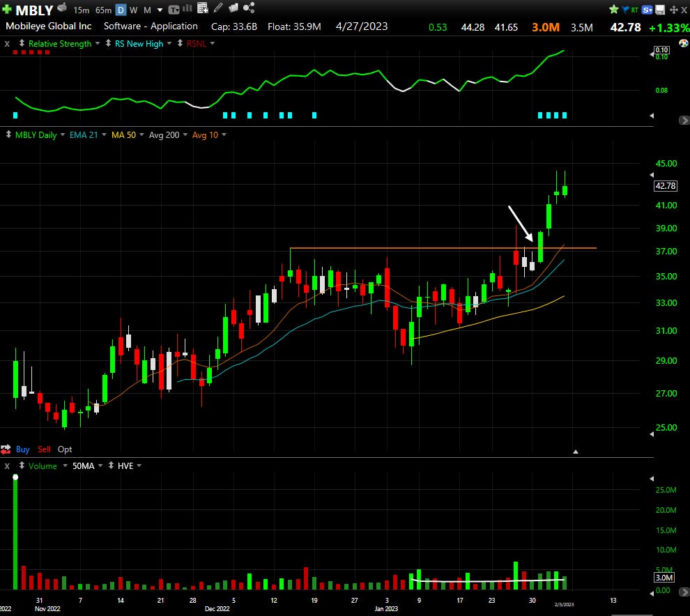Viewport: 690px width, 616px height.
Task: Click the 41.65 low value
Action: [x=506, y=27]
